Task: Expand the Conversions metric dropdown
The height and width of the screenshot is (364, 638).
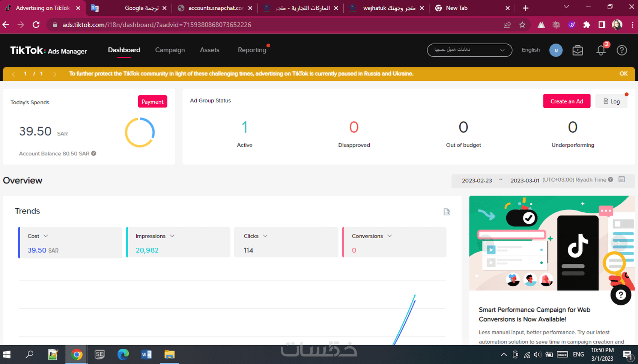Action: (x=390, y=236)
